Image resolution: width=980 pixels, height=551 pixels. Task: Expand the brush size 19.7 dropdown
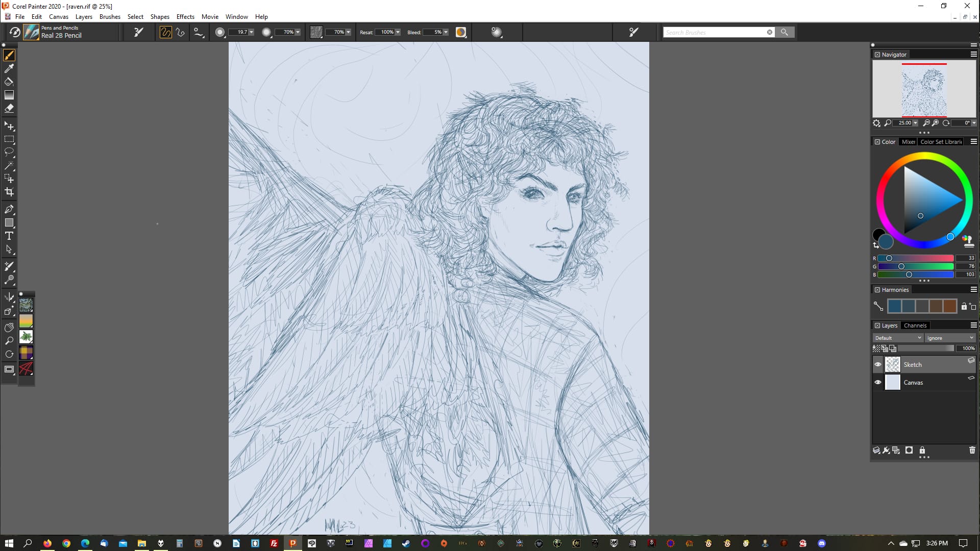pos(251,32)
